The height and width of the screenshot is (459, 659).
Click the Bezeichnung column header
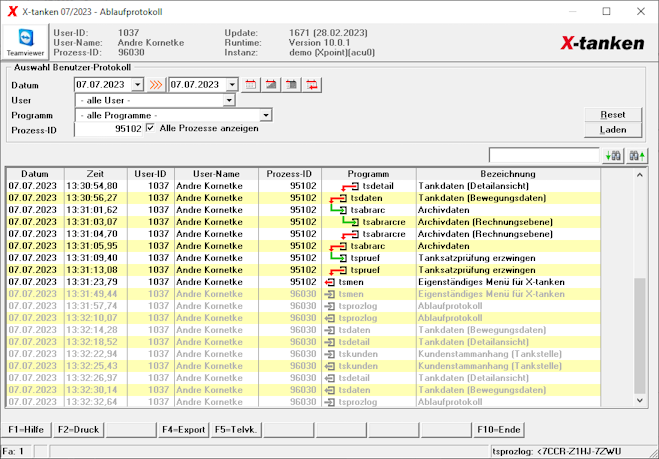(508, 174)
